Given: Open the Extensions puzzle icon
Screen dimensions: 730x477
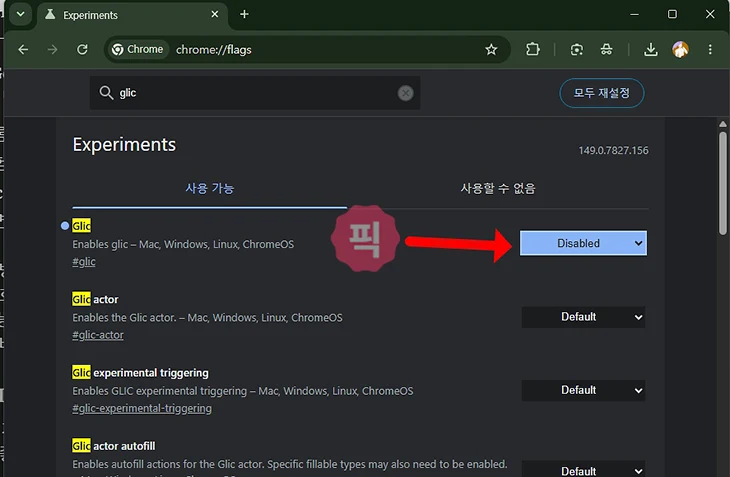Looking at the screenshot, I should click(533, 49).
